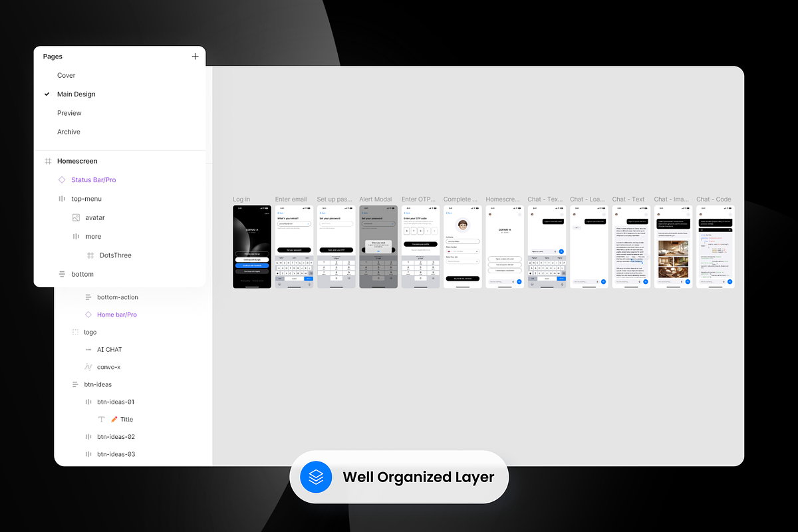The image size is (798, 532).
Task: Switch to the Preview page
Action: coord(69,113)
